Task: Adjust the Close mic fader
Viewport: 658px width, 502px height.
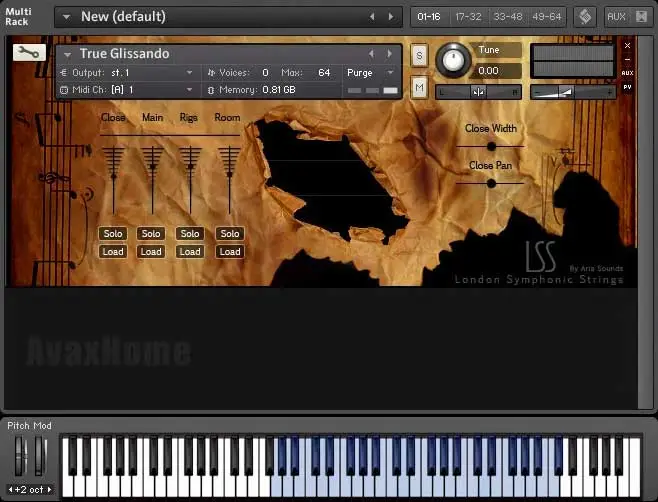Action: (113, 175)
